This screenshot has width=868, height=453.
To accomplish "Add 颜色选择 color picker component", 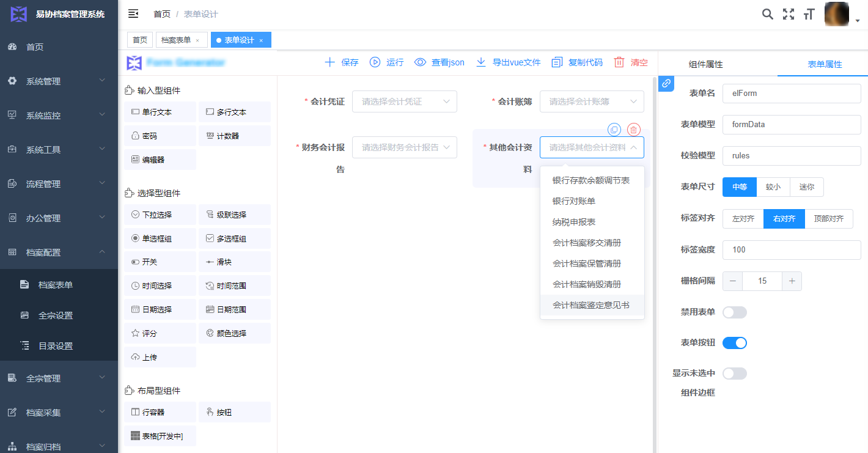I will point(235,333).
